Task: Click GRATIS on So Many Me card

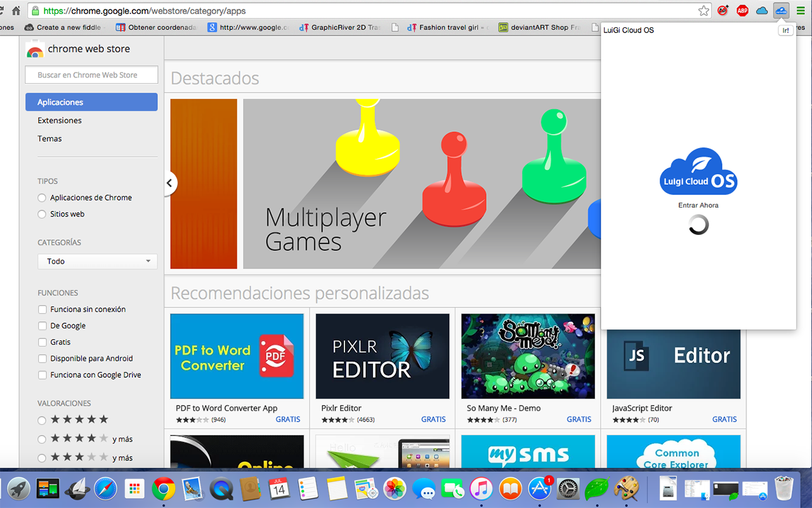Action: 579,419
